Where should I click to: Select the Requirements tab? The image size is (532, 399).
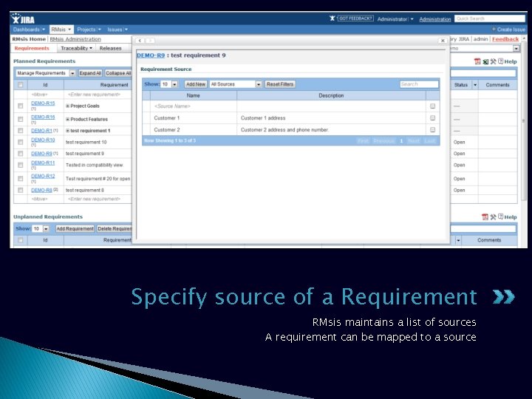(x=32, y=48)
